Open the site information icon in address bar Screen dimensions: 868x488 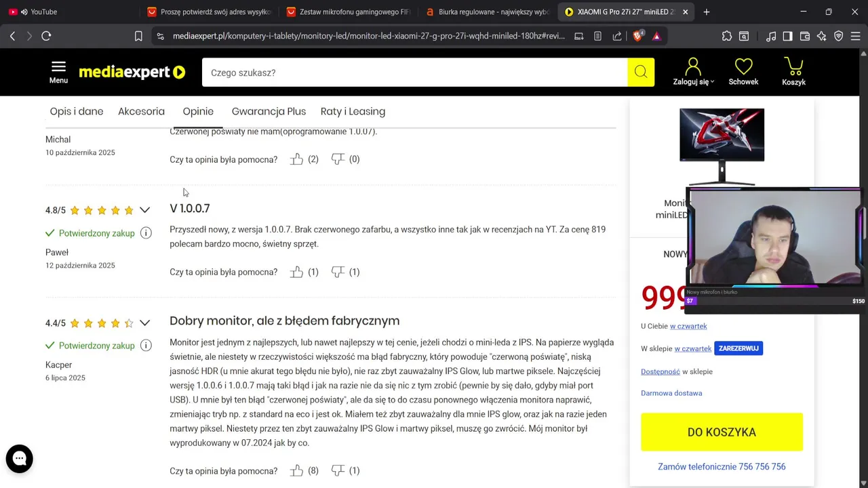click(160, 36)
